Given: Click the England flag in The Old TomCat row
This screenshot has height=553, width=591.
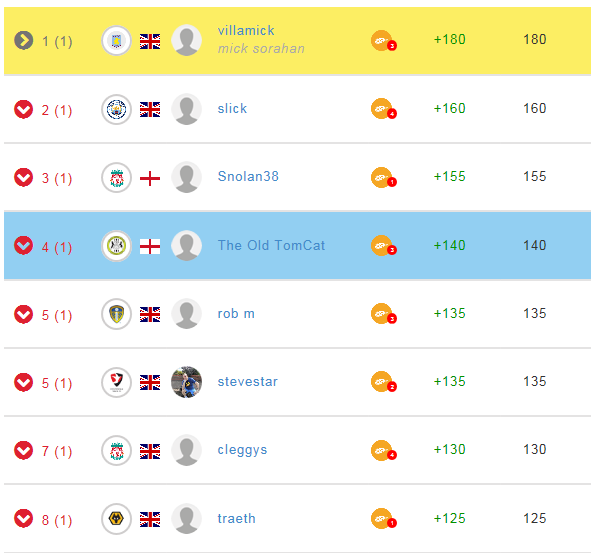Looking at the screenshot, I should 150,247.
